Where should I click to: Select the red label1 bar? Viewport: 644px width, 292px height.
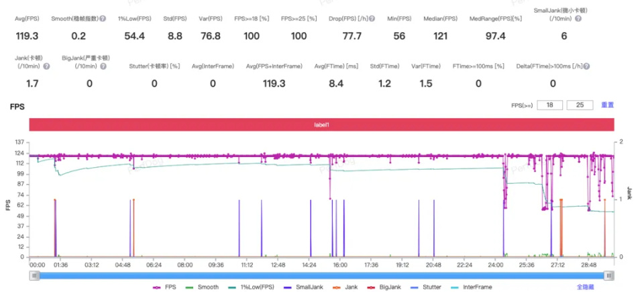(321, 125)
